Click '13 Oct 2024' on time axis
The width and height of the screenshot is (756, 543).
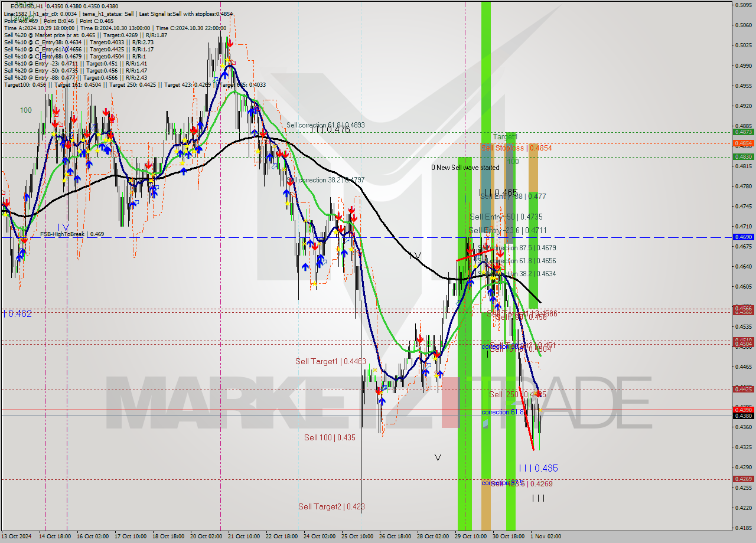tap(17, 537)
